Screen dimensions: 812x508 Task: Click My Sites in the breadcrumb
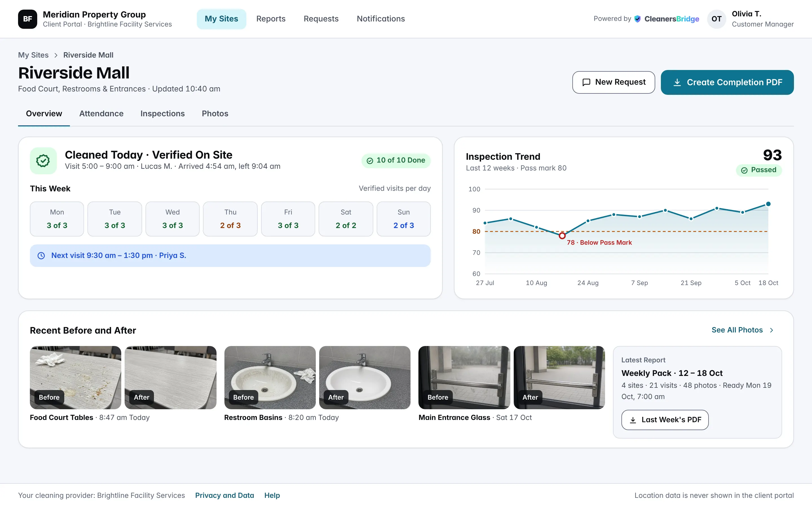33,55
